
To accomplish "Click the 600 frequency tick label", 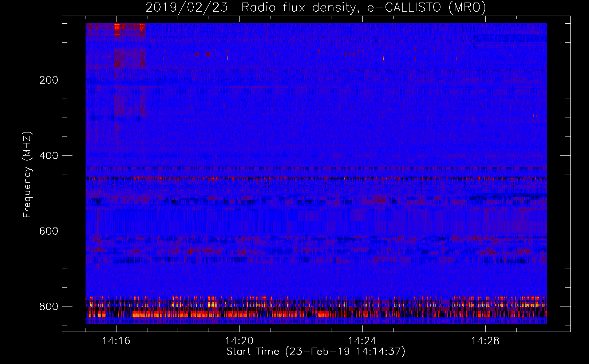I will point(49,231).
